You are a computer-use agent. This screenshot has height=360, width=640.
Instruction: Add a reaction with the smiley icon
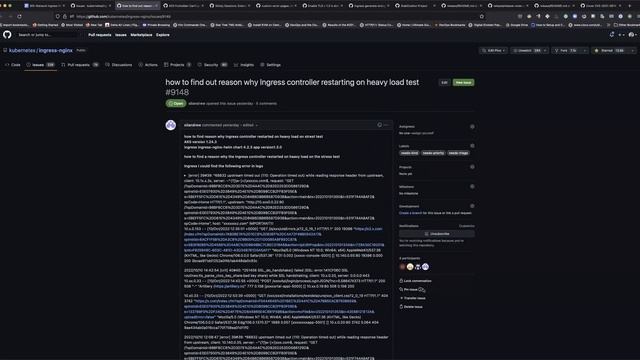point(380,125)
